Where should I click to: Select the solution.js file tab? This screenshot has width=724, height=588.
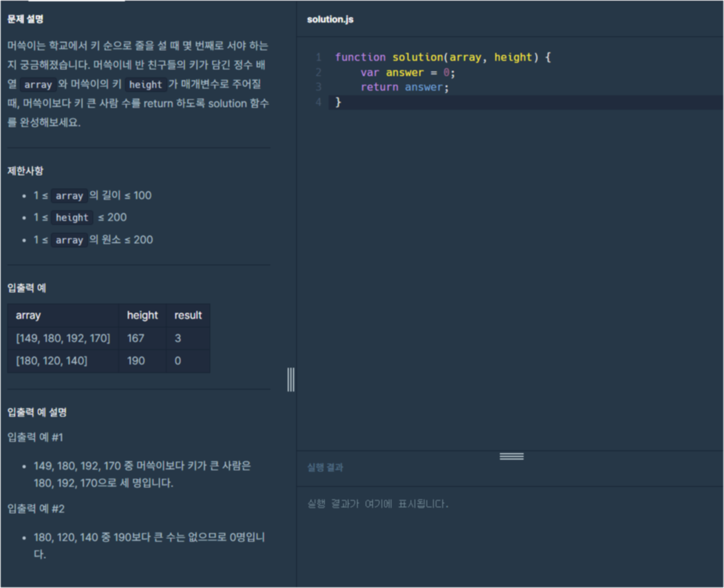point(330,19)
